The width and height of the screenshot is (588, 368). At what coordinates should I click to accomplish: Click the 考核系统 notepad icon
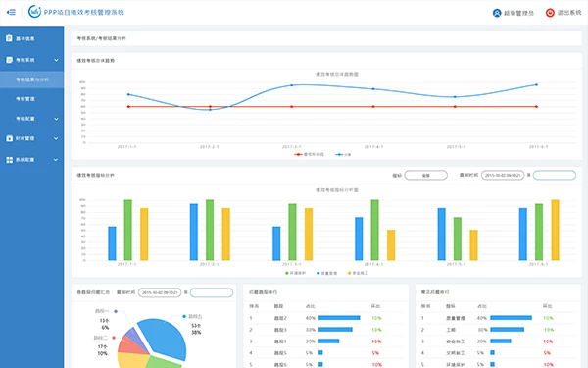[x=10, y=60]
